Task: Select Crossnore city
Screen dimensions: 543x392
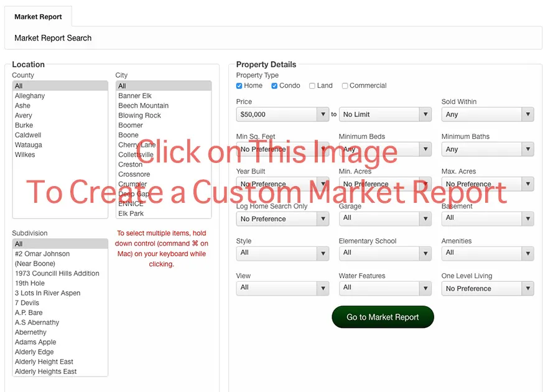Action: (x=164, y=174)
